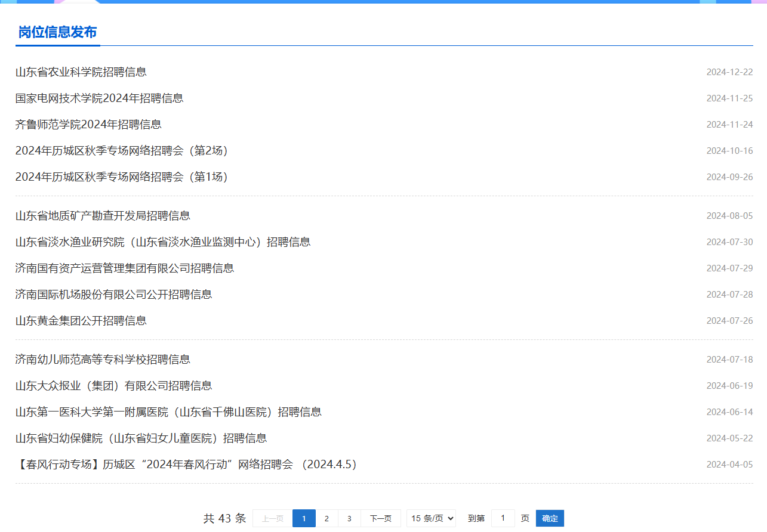Open the 15 条/页 page size dropdown
The height and width of the screenshot is (532, 767).
click(x=432, y=519)
